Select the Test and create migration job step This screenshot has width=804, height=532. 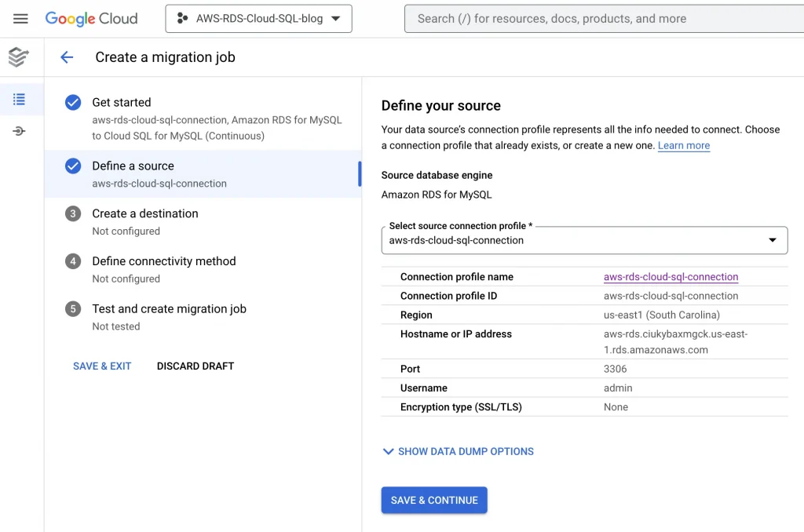tap(203, 317)
